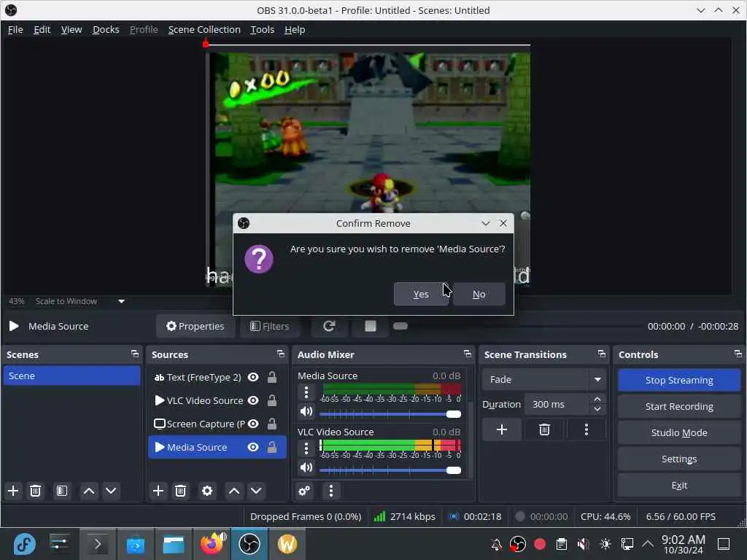This screenshot has height=560, width=747.
Task: Toggle visibility of Screen Capture source
Action: 253,424
